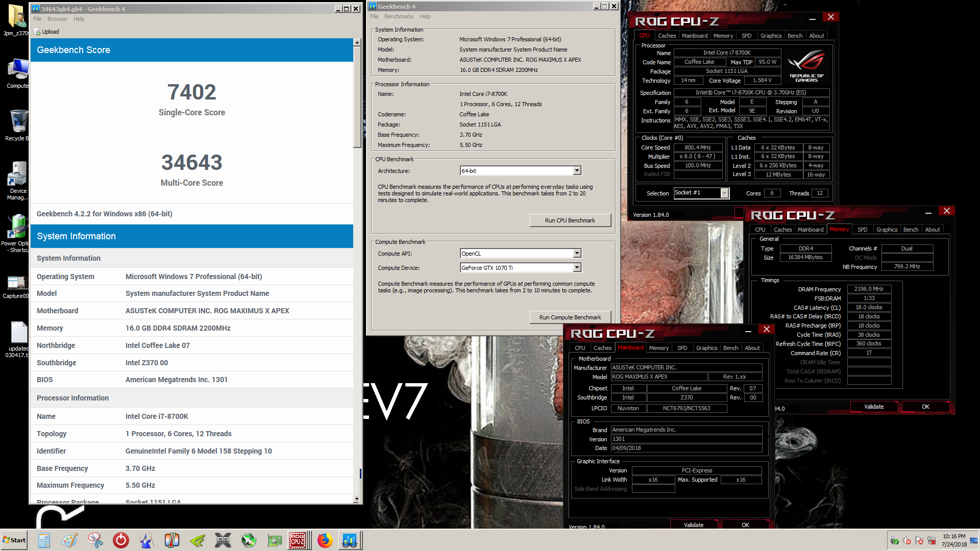Click the Core Voltage value 1.584 V

click(763, 81)
